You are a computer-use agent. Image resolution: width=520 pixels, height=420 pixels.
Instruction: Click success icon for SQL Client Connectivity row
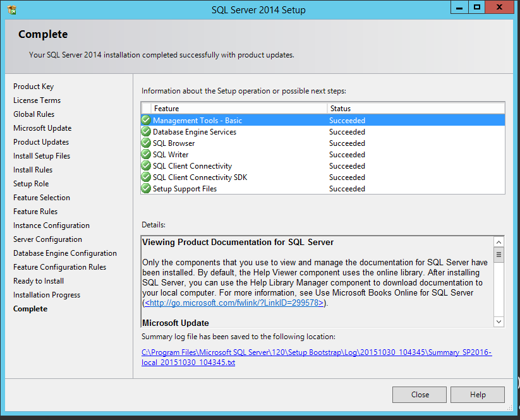coord(146,165)
